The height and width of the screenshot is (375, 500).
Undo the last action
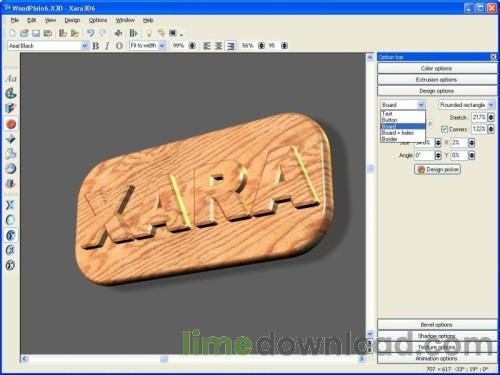tap(90, 33)
